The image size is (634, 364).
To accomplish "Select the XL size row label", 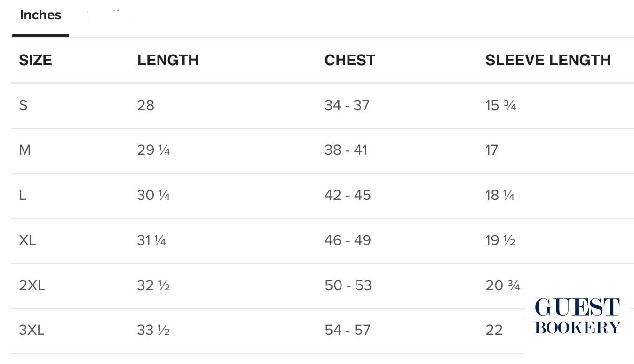I will click(x=27, y=240).
